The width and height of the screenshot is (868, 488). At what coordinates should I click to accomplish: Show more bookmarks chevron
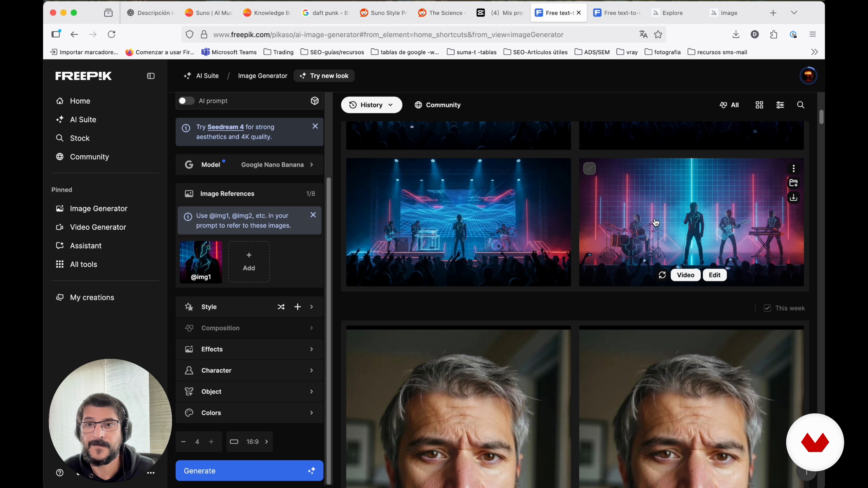pos(814,52)
